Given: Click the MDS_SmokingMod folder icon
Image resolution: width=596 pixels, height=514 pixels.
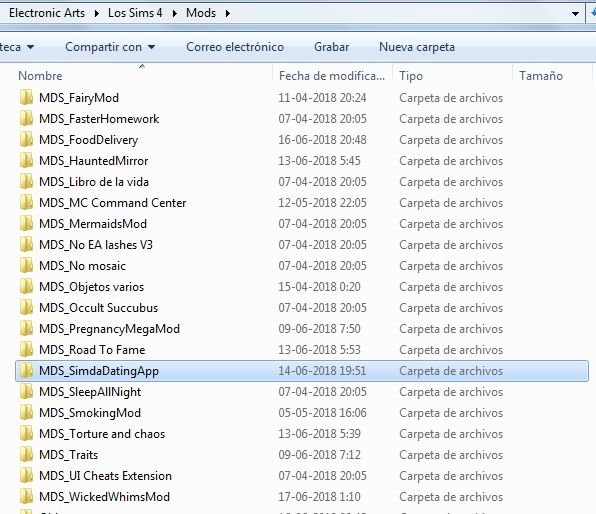Looking at the screenshot, I should pos(26,412).
